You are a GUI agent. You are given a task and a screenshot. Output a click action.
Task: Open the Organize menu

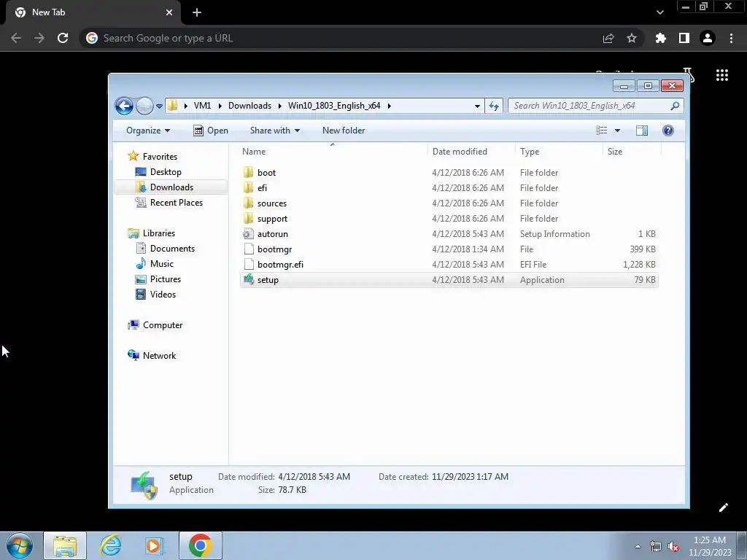[147, 131]
